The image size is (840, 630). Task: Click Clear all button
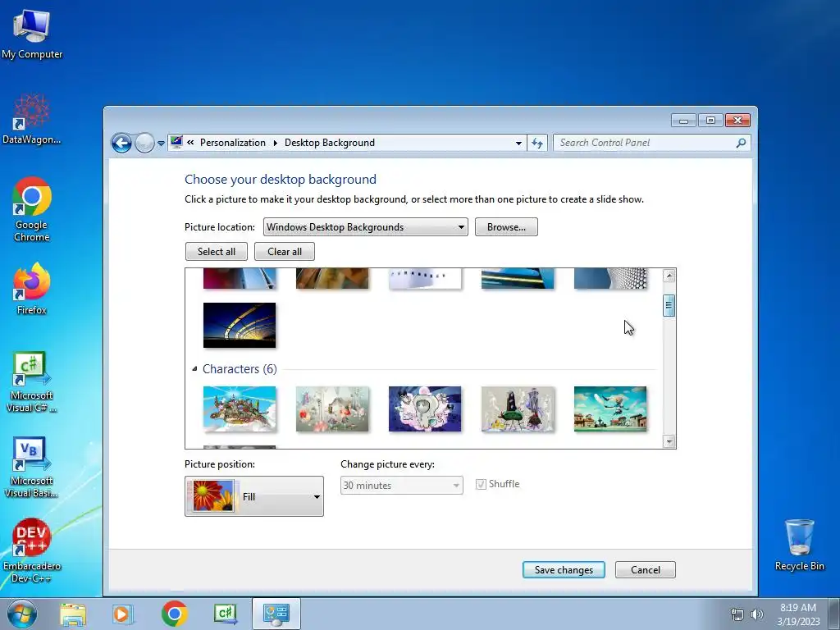[285, 252]
